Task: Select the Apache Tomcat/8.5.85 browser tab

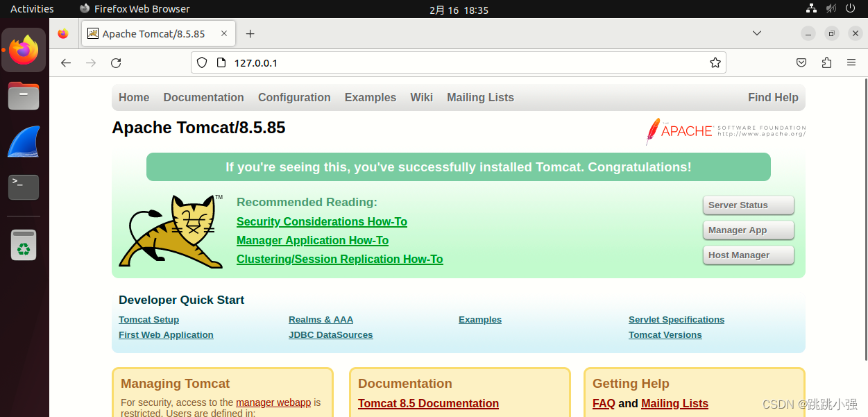Action: [x=158, y=33]
